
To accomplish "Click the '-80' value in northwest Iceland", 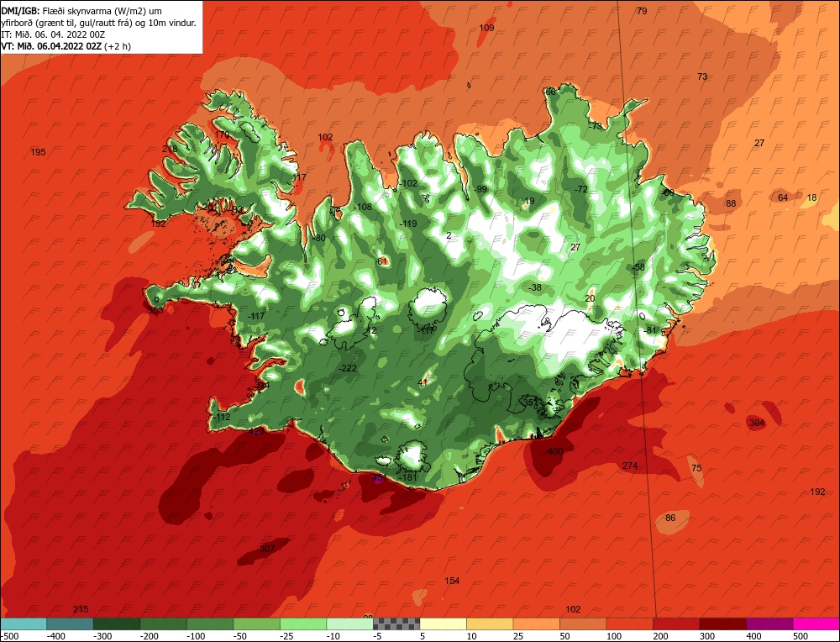I will point(318,239).
